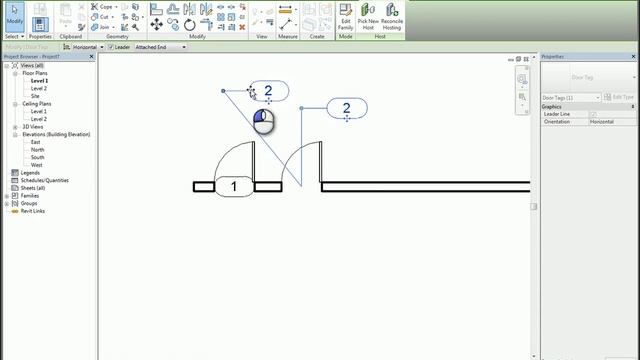This screenshot has height=360, width=640.
Task: Click the door tag 2 with vertical leader
Action: [347, 108]
